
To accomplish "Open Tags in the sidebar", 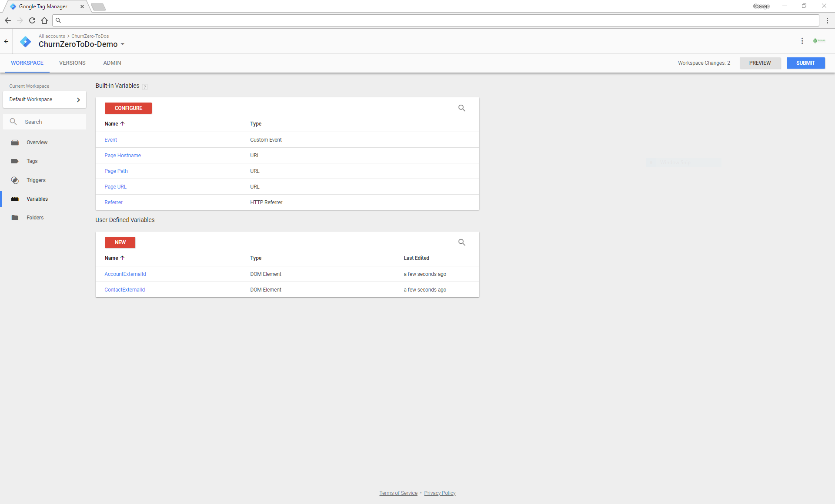I will (x=32, y=161).
